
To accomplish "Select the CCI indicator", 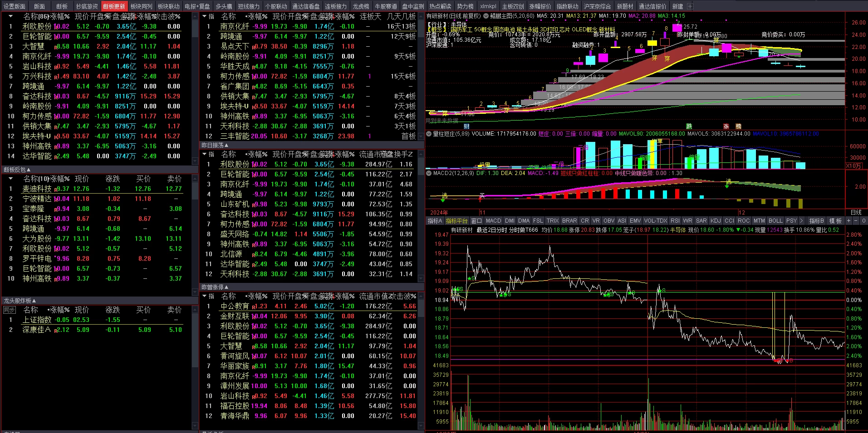I will [729, 221].
